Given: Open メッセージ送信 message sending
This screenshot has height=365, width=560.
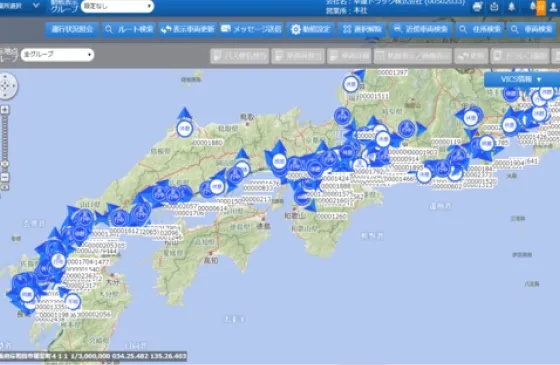Looking at the screenshot, I should click(251, 29).
